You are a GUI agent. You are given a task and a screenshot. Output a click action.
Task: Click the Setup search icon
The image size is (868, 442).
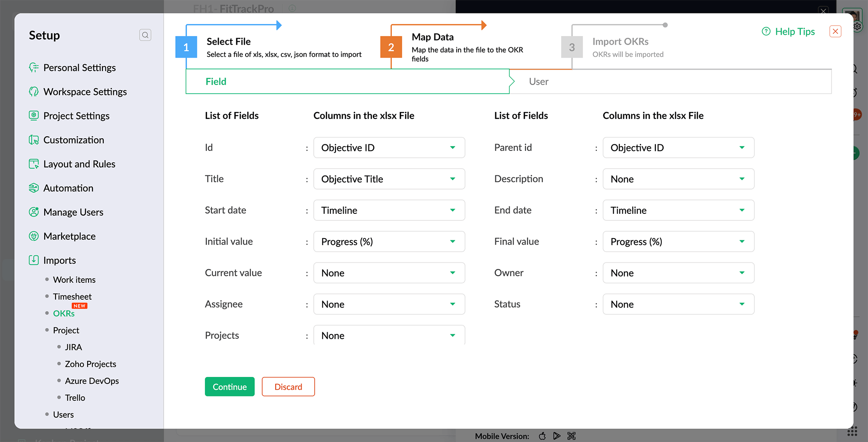[145, 35]
